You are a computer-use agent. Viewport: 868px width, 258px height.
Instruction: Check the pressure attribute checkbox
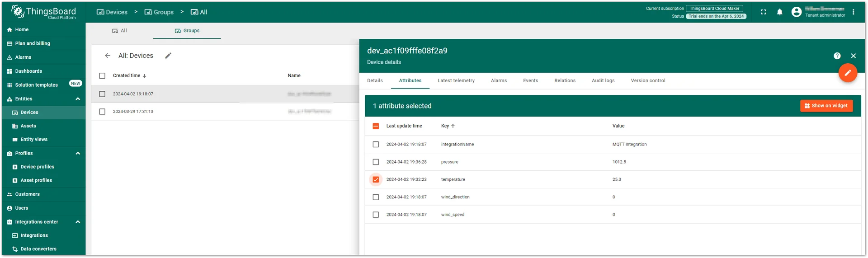pos(376,162)
